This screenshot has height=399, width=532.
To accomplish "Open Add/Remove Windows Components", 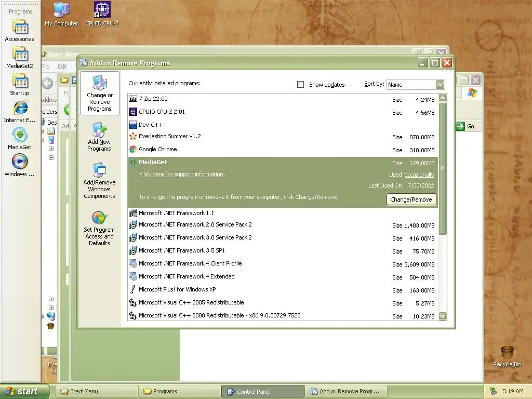I will tap(99, 180).
